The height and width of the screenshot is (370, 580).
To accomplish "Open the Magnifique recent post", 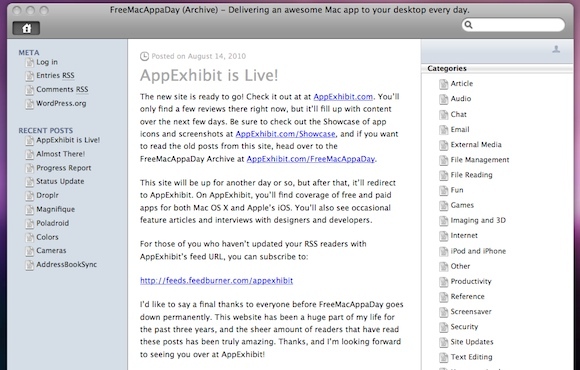I will (x=55, y=209).
